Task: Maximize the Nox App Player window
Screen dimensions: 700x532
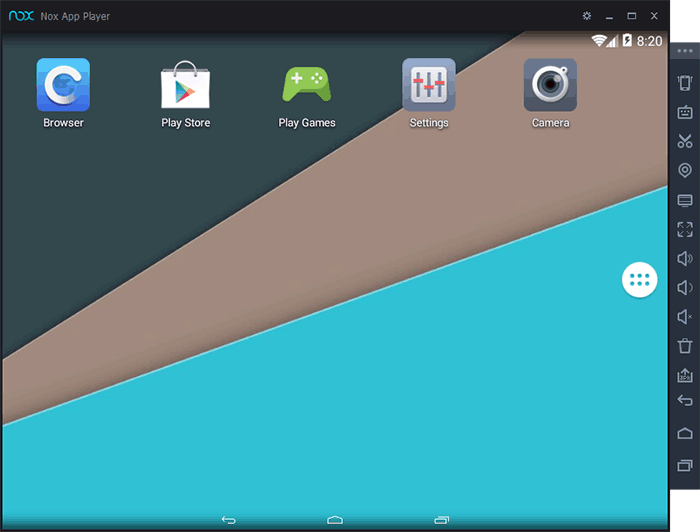Action: (631, 16)
